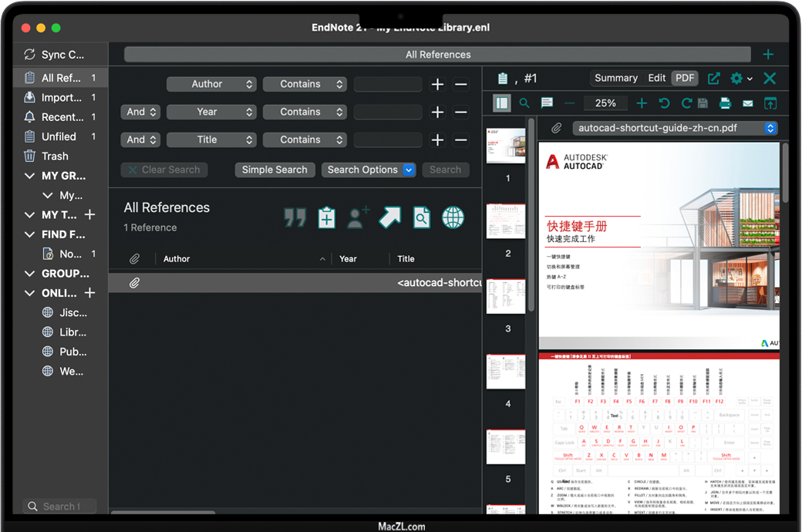Collapse the FIND FULL TEXT section

pyautogui.click(x=30, y=234)
